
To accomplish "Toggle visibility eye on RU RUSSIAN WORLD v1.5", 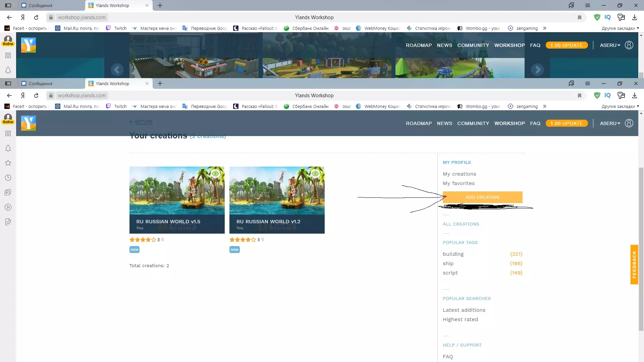I will click(x=215, y=174).
